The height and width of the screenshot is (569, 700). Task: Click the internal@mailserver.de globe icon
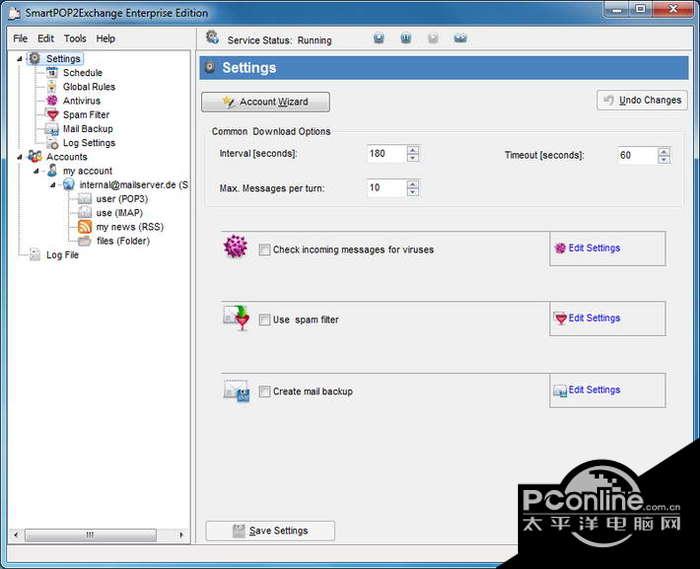(68, 184)
